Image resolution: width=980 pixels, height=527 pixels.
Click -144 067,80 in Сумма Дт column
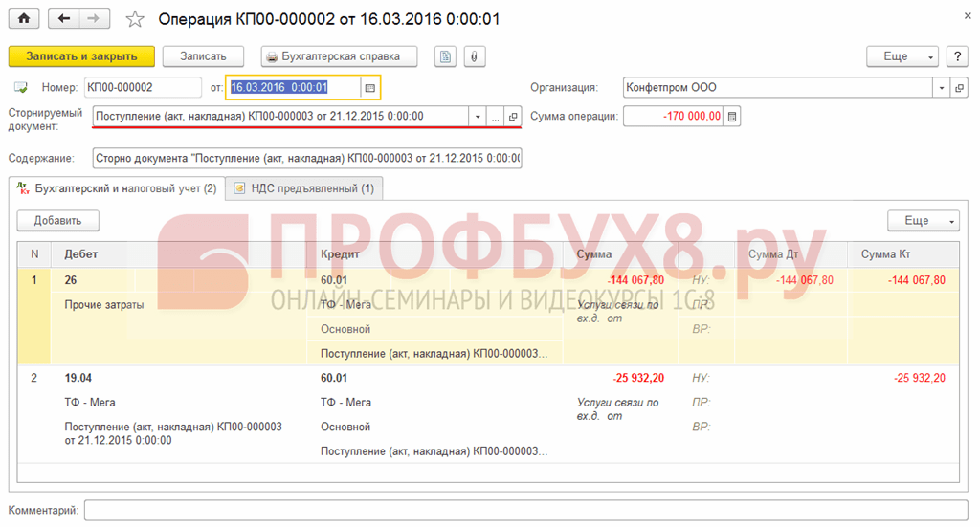805,280
